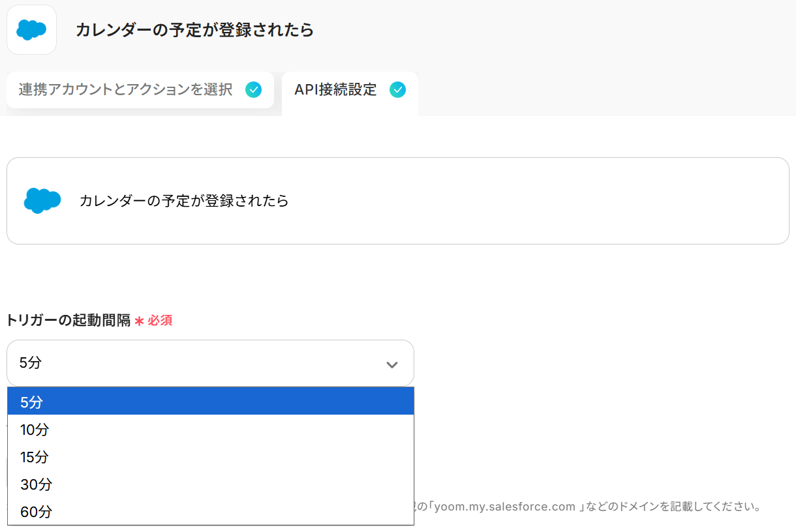Image resolution: width=796 pixels, height=532 pixels.
Task: Click the red 必須 required label
Action: pyautogui.click(x=160, y=321)
